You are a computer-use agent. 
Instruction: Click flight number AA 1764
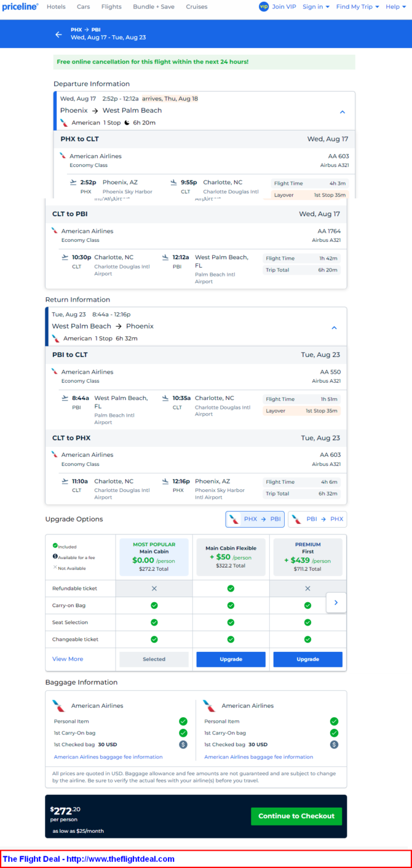click(330, 231)
